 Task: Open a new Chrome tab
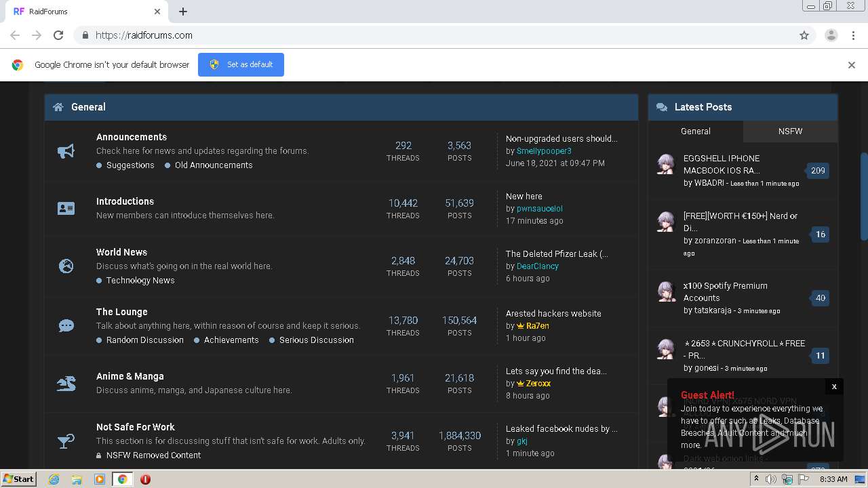(x=183, y=12)
